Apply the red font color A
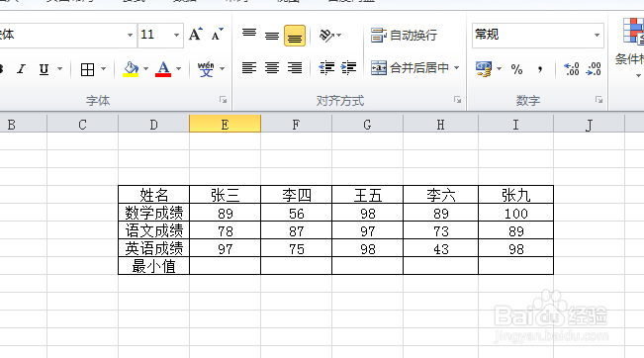This screenshot has height=358, width=644. click(163, 69)
